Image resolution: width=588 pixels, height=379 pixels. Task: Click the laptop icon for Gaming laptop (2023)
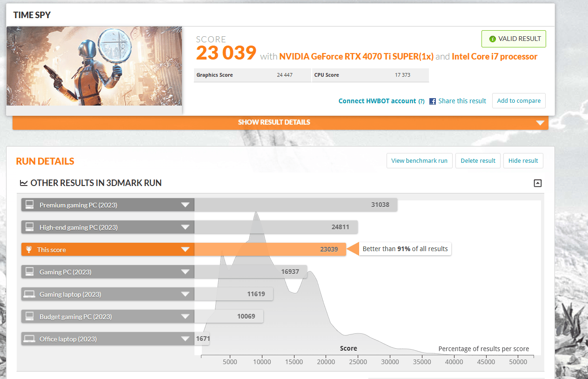coord(29,294)
